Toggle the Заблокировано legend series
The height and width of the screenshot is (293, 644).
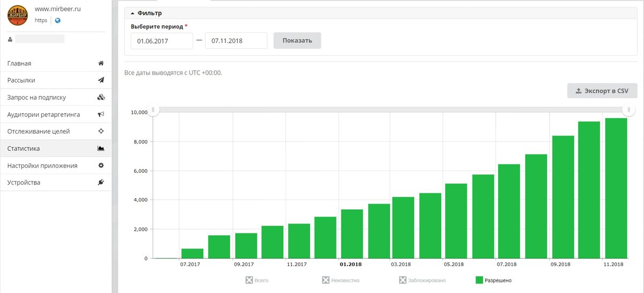(x=422, y=280)
